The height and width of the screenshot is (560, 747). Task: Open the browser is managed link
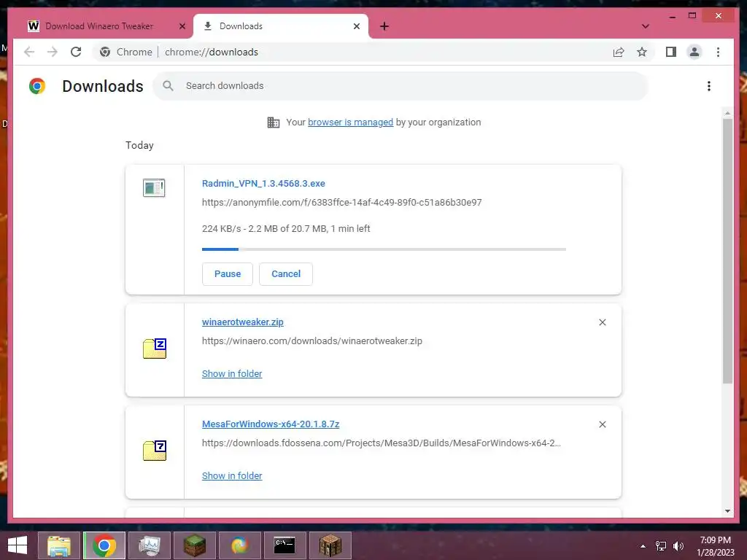(351, 122)
